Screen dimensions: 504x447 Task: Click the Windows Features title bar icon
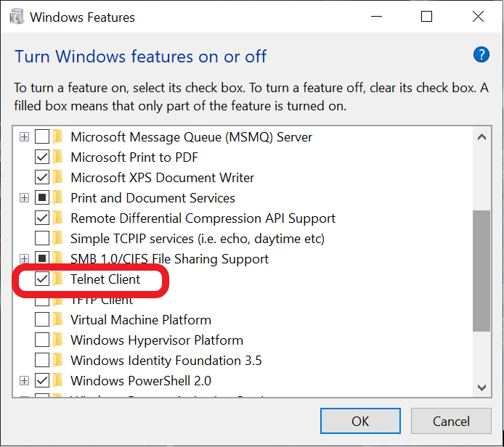16,17
